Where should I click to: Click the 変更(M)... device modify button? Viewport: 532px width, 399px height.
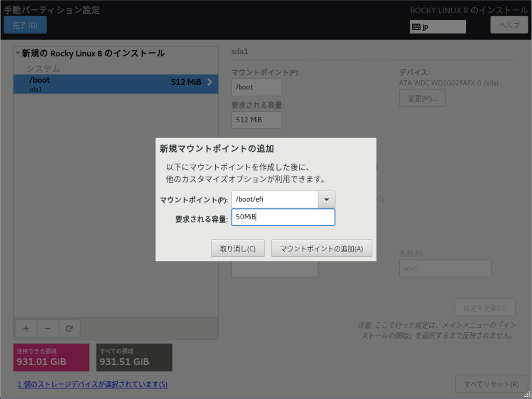point(422,99)
